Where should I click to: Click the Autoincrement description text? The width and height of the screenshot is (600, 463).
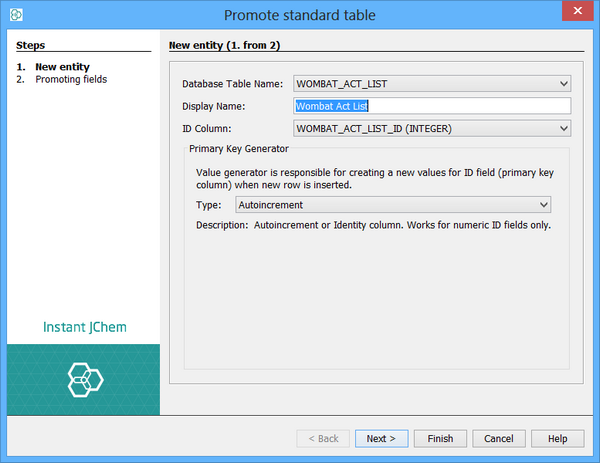373,225
